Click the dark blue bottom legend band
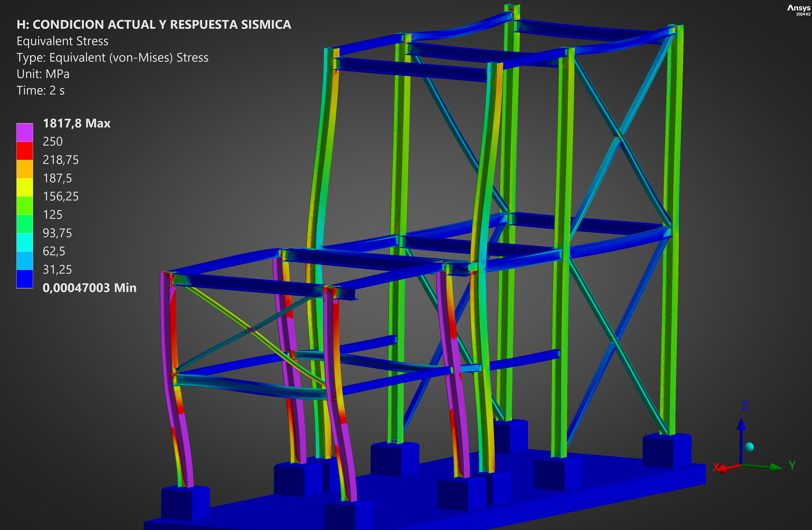The image size is (812, 530). pyautogui.click(x=25, y=279)
